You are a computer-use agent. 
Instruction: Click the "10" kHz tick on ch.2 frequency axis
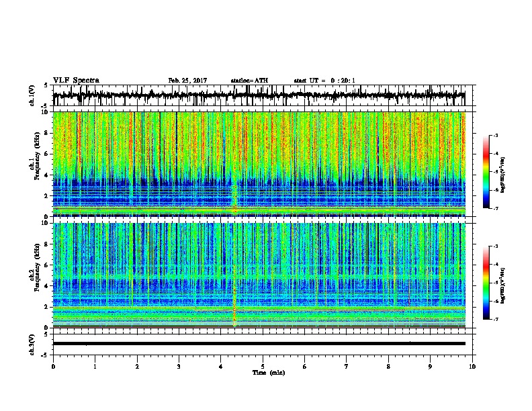pyautogui.click(x=44, y=223)
